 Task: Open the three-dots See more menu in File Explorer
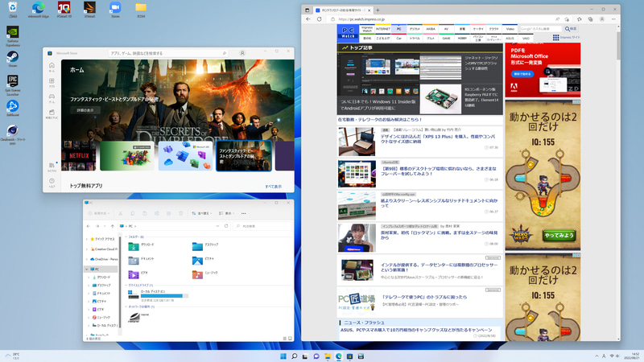(244, 213)
